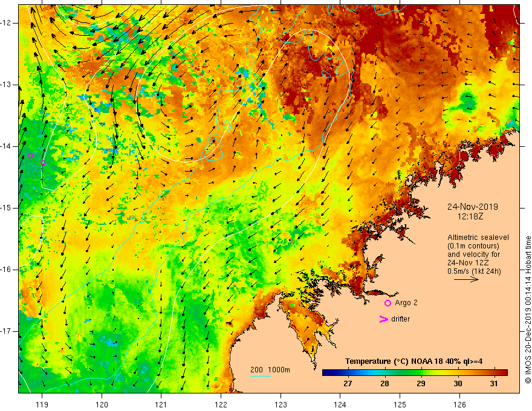The width and height of the screenshot is (532, 411).
Task: Click the longitude axis label 124
Action: (340, 404)
